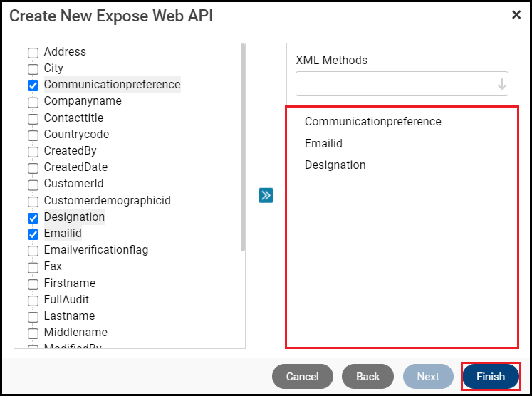Image resolution: width=532 pixels, height=396 pixels.
Task: Uncheck the Designation checkbox
Action: 33,218
